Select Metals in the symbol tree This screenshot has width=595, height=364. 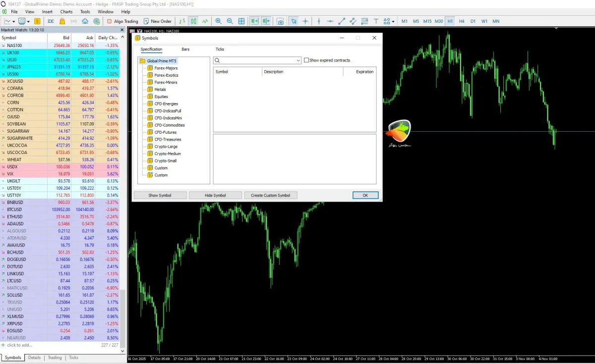point(160,90)
